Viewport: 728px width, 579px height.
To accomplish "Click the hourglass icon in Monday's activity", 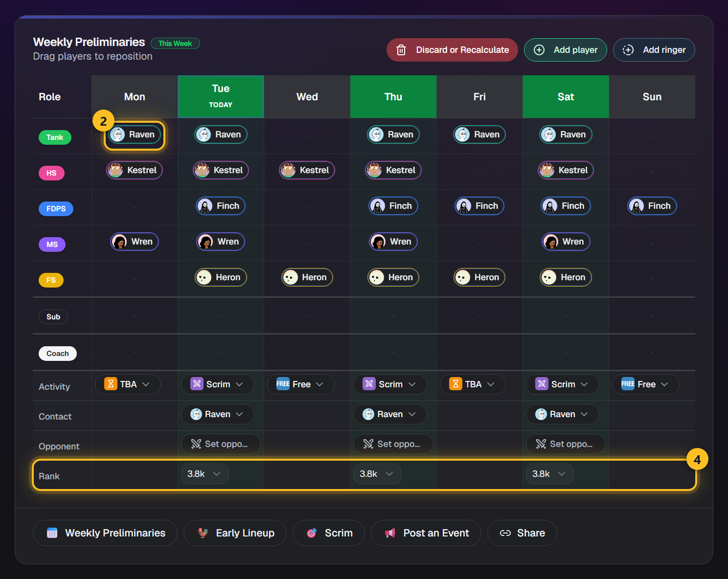I will (x=111, y=384).
